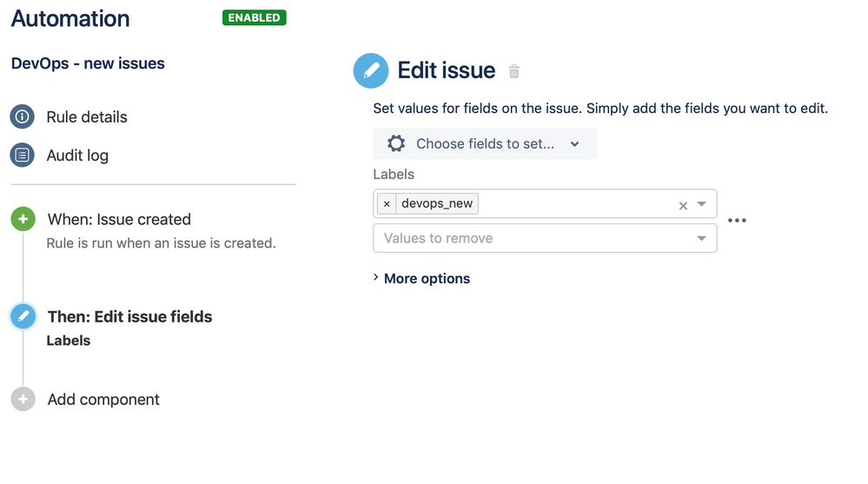The width and height of the screenshot is (868, 484).
Task: Open the three-dots menu beside Labels
Action: (x=737, y=221)
